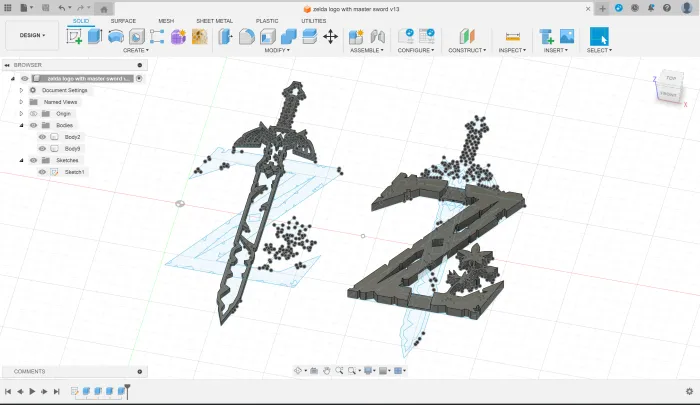Open the data panel grid icon
This screenshot has height=405, width=700.
tap(8, 8)
